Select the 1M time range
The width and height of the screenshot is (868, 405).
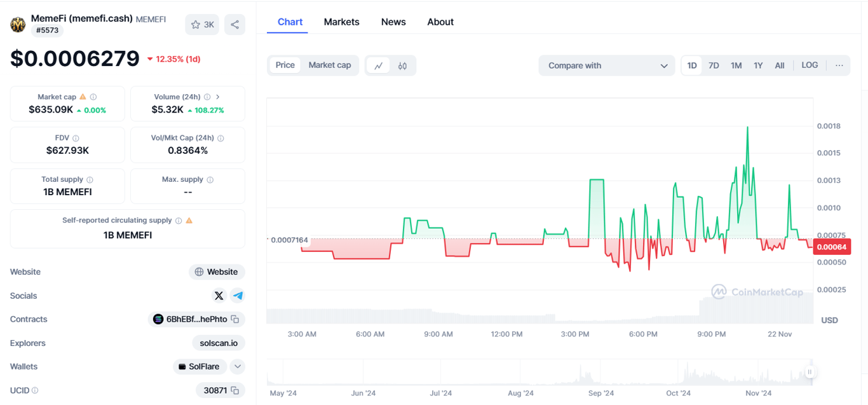[x=736, y=65]
